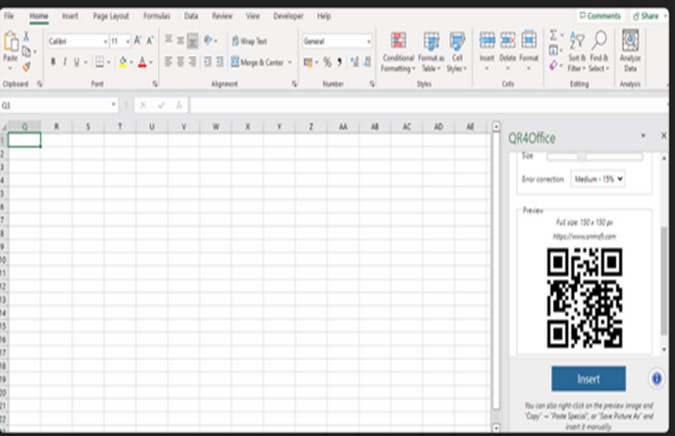Viewport: 675px width, 436px height.
Task: Click the Fill down icon
Action: coord(554,50)
